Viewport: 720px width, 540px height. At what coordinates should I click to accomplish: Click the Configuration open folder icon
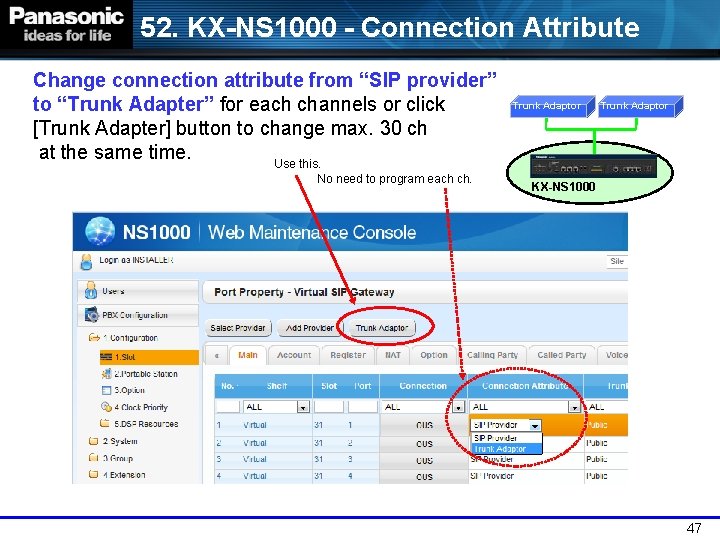tap(94, 338)
